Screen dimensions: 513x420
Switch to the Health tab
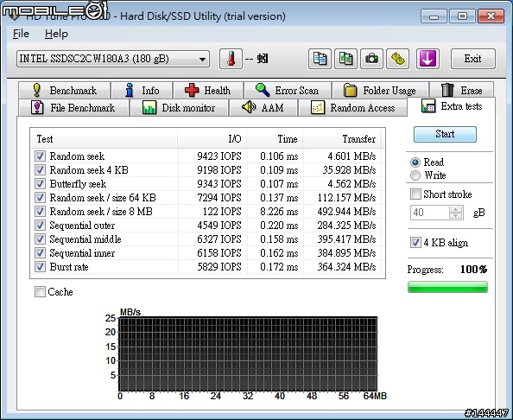click(208, 90)
